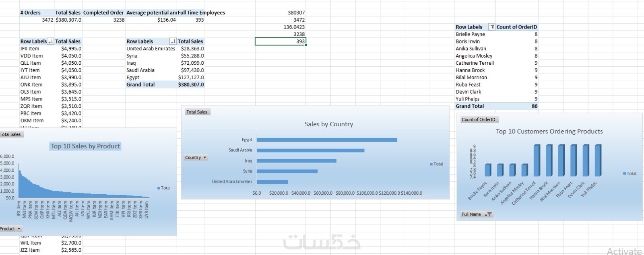Select the Count of OrderID column header
This screenshot has width=644, height=255.
(x=517, y=27)
